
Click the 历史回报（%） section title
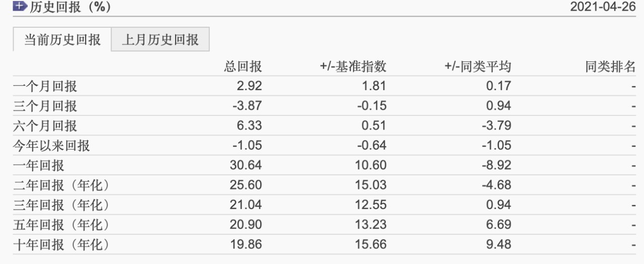point(70,7)
